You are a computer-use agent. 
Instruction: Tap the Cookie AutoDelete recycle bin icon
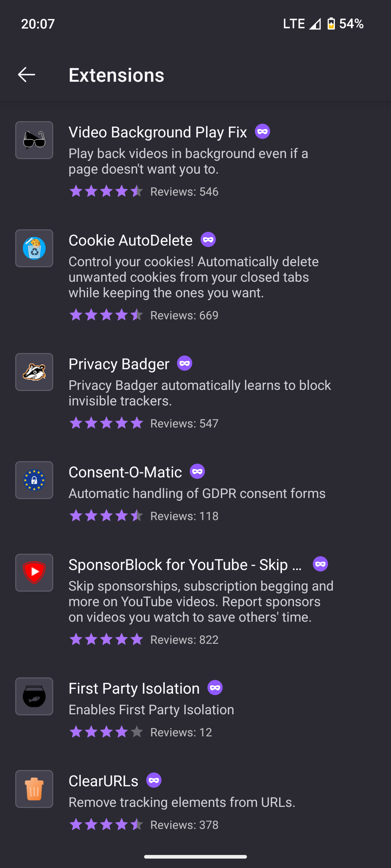[34, 248]
